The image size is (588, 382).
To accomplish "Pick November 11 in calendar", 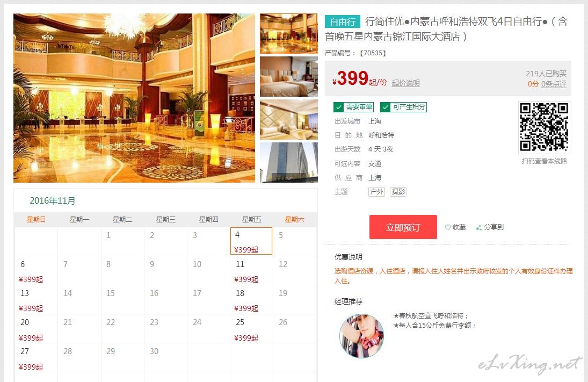I will point(251,271).
